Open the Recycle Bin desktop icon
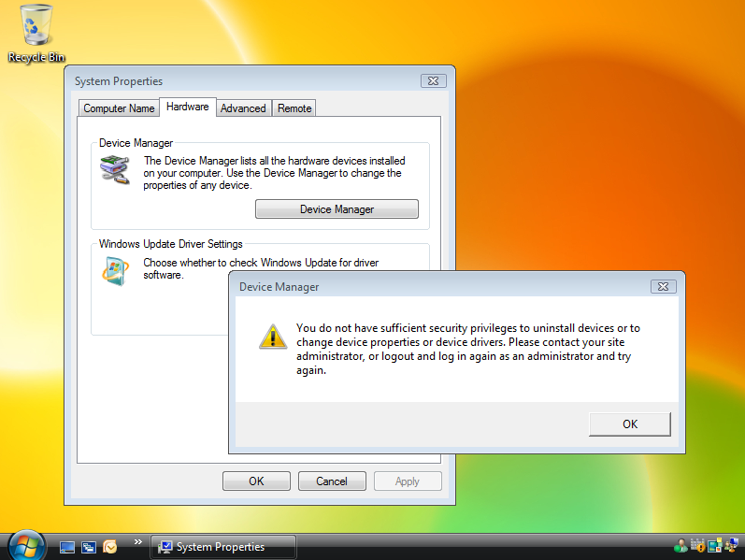The height and width of the screenshot is (560, 745). [36, 34]
